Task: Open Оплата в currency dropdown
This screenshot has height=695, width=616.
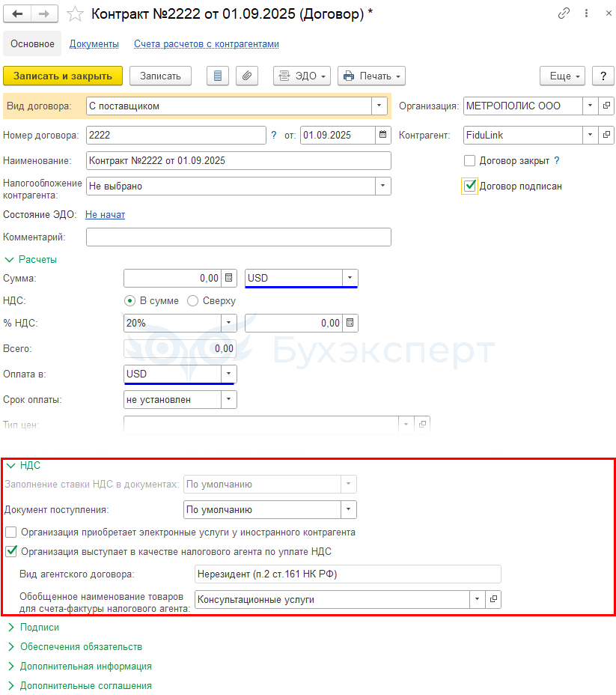Action: coord(228,374)
